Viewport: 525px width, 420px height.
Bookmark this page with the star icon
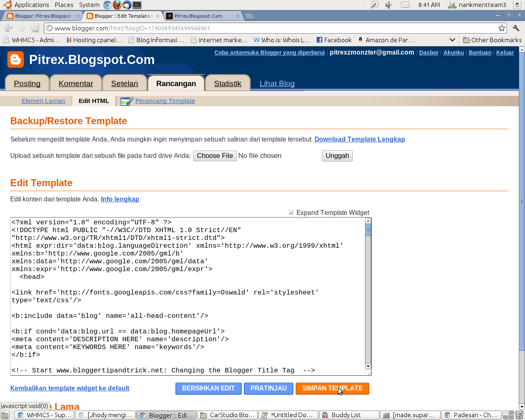click(502, 28)
